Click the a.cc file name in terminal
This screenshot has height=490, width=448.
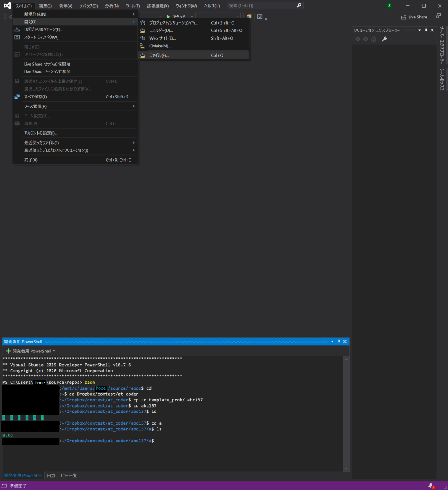pyautogui.click(x=8, y=435)
